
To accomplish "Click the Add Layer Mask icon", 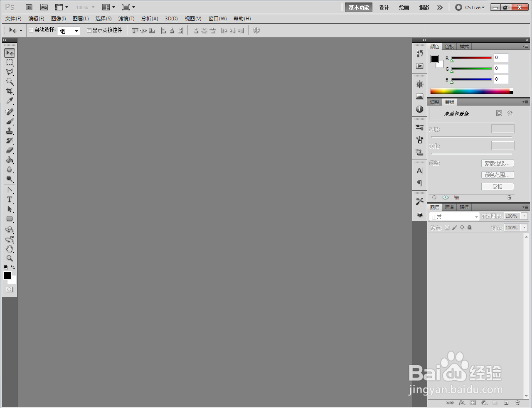I will click(x=473, y=403).
